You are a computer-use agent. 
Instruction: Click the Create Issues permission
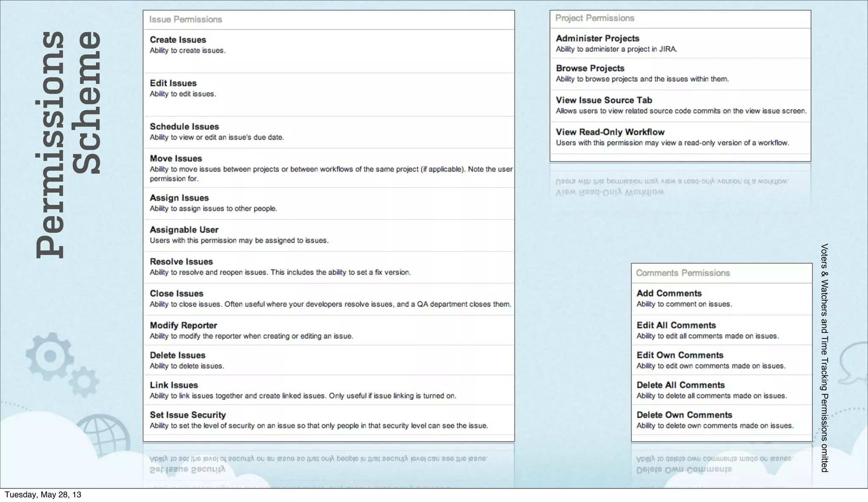point(178,40)
